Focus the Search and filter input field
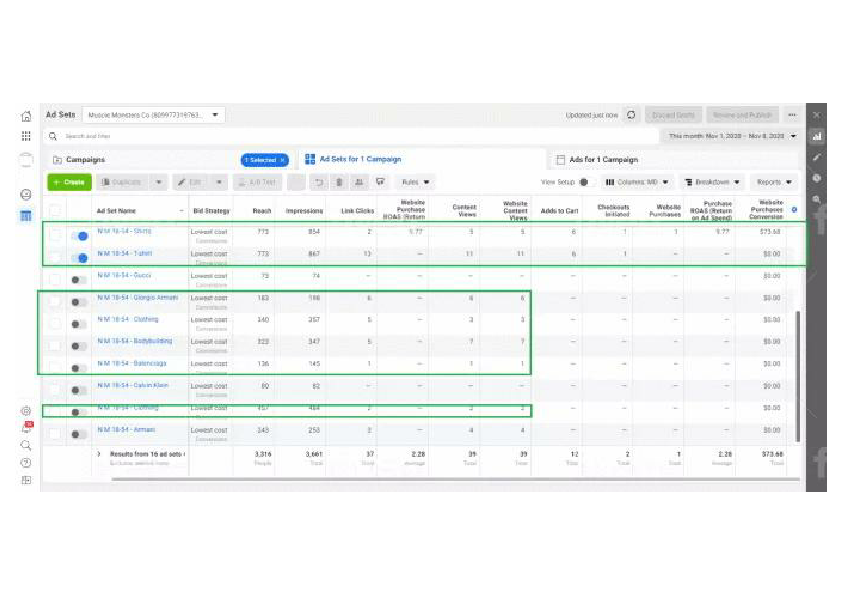The height and width of the screenshot is (595, 842). (352, 136)
